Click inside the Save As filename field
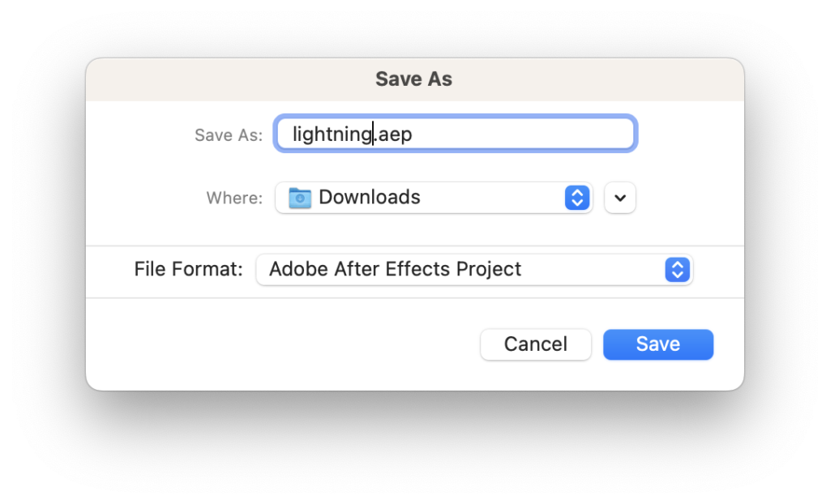The height and width of the screenshot is (504, 830). point(456,134)
